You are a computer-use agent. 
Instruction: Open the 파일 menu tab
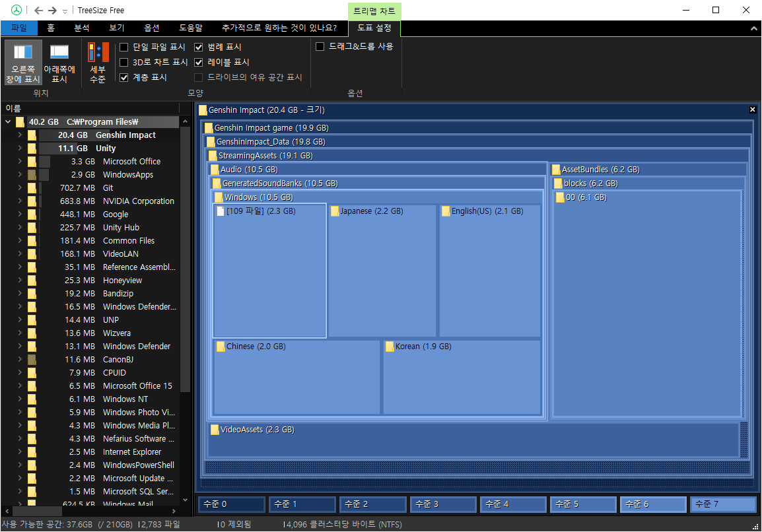coord(19,28)
